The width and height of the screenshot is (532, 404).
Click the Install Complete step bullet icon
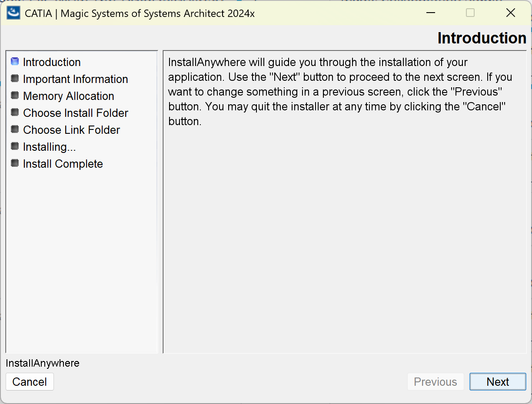coord(15,163)
